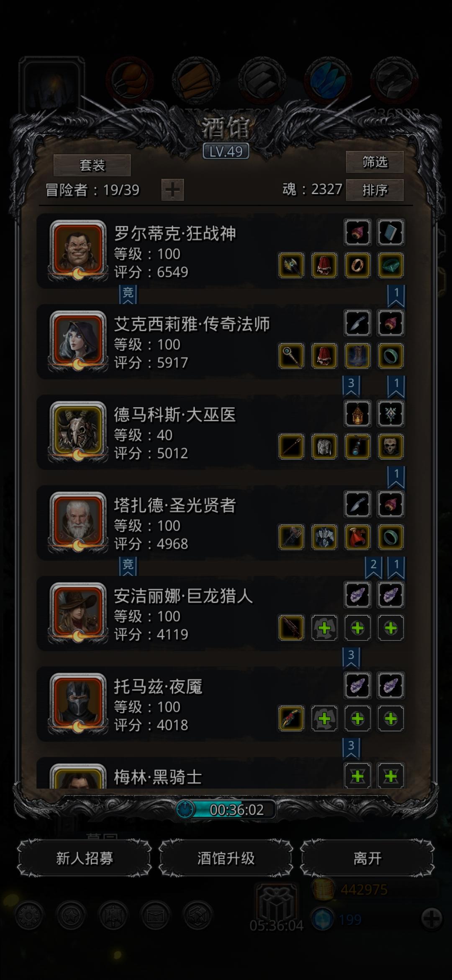The width and height of the screenshot is (452, 980).
Task: Tap the recruit refresh timer bar
Action: click(x=226, y=810)
